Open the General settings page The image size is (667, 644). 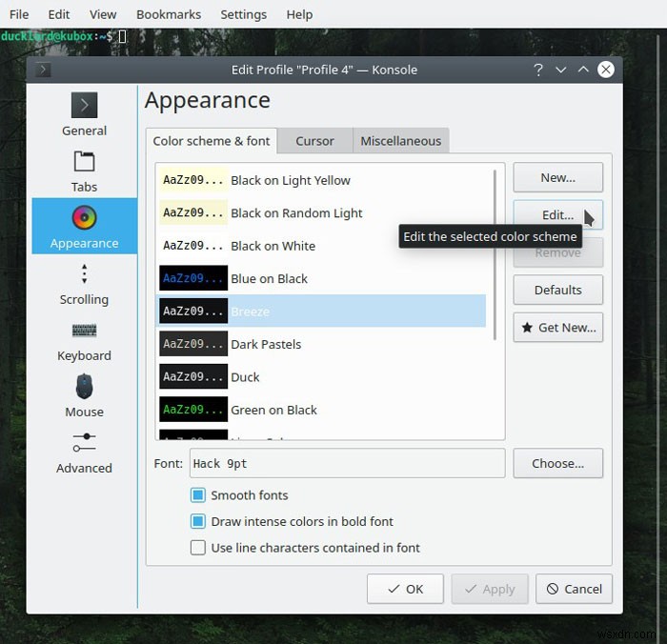[84, 114]
